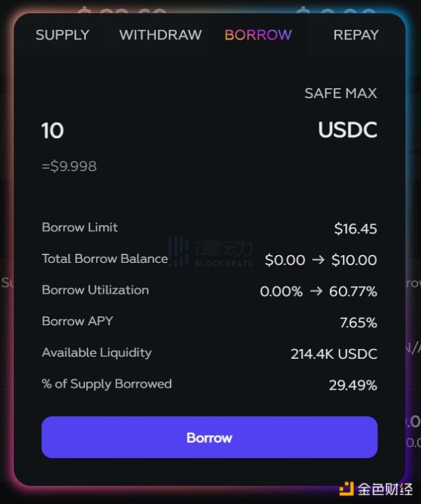Image resolution: width=421 pixels, height=504 pixels.
Task: Switch to the SUPPLY tab
Action: (62, 35)
